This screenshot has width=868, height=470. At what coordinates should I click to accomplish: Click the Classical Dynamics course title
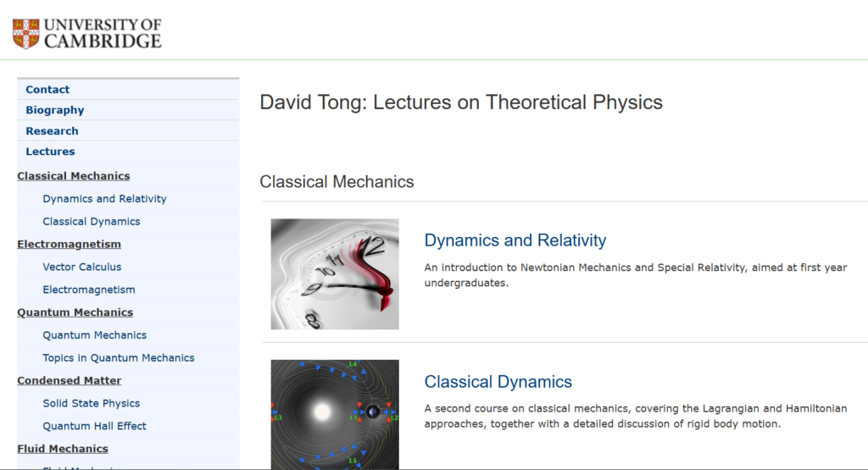click(x=498, y=382)
